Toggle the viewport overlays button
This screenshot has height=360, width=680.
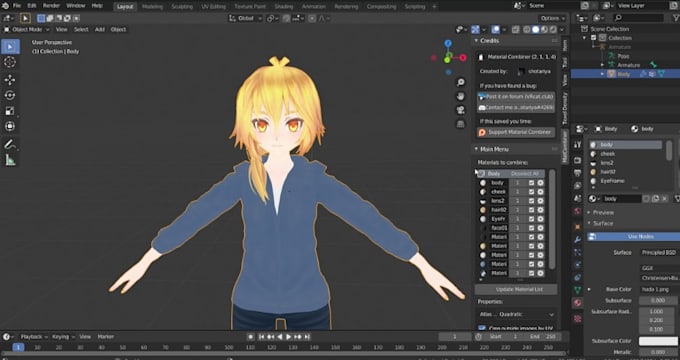click(x=495, y=29)
